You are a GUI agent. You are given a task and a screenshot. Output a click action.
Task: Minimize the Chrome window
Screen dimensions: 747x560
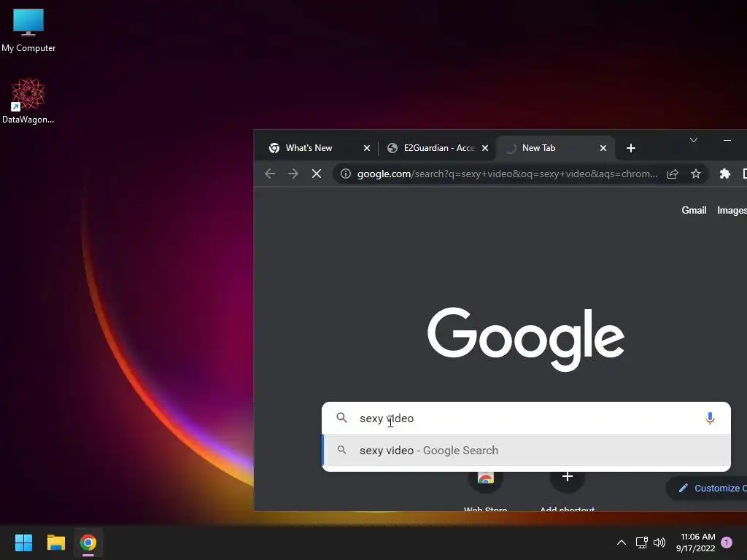click(x=727, y=140)
